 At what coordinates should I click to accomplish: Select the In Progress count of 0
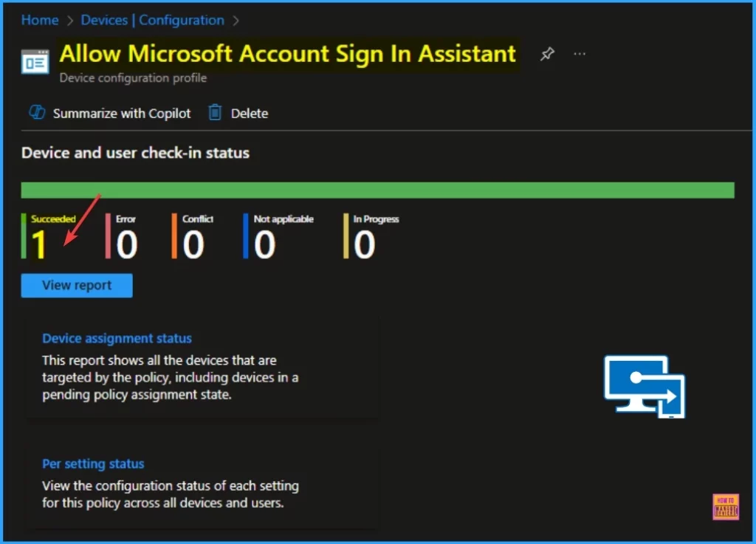pos(365,245)
